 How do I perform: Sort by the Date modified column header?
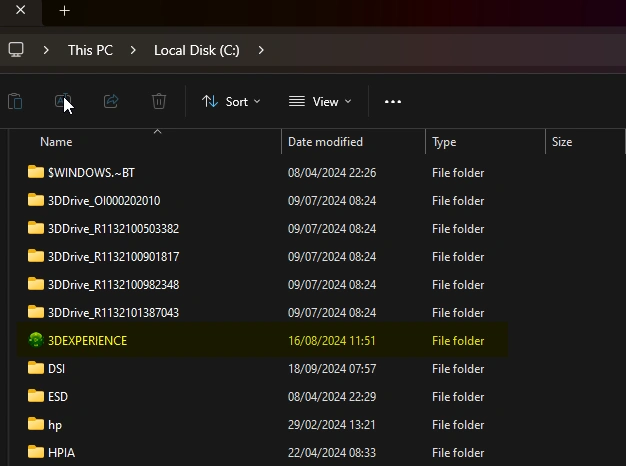[x=325, y=142]
